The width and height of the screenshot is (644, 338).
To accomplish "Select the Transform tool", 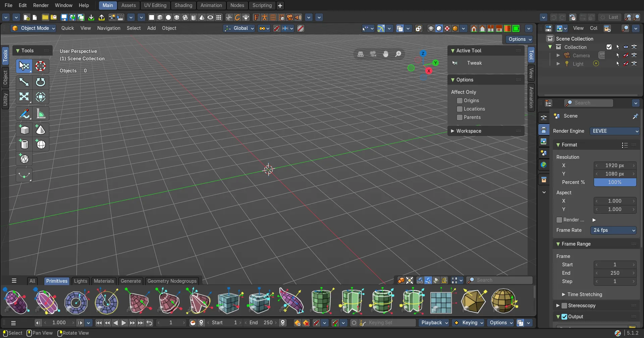I will tap(41, 97).
